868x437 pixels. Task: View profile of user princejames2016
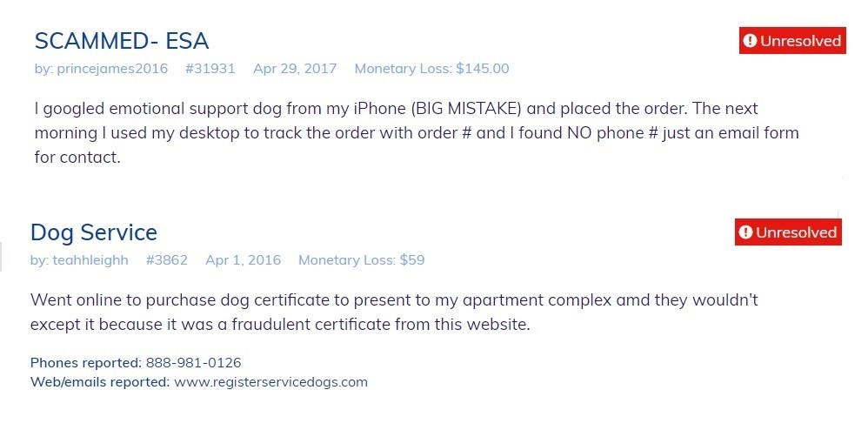click(x=112, y=69)
